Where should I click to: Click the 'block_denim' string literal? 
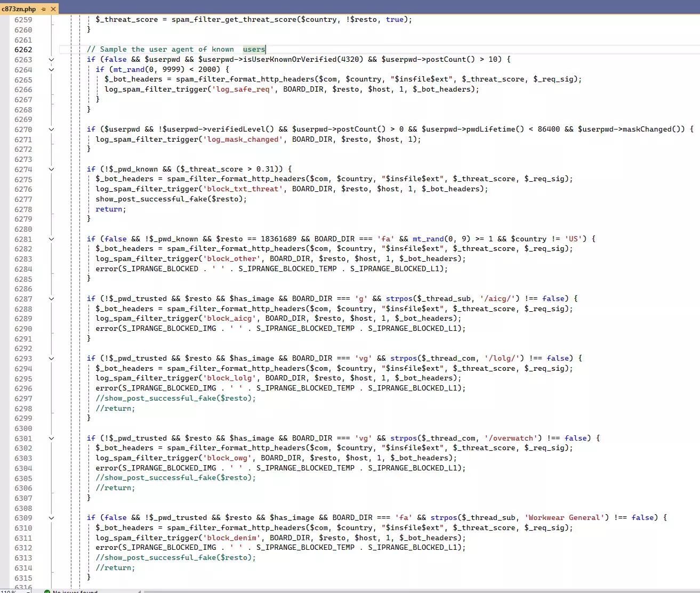pos(232,538)
